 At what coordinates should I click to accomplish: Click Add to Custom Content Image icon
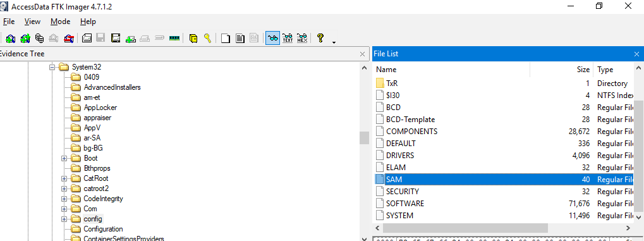point(130,38)
